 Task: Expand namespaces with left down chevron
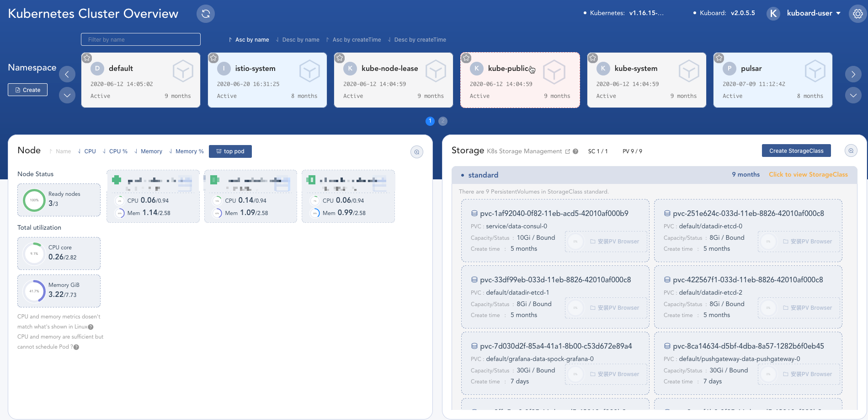67,95
